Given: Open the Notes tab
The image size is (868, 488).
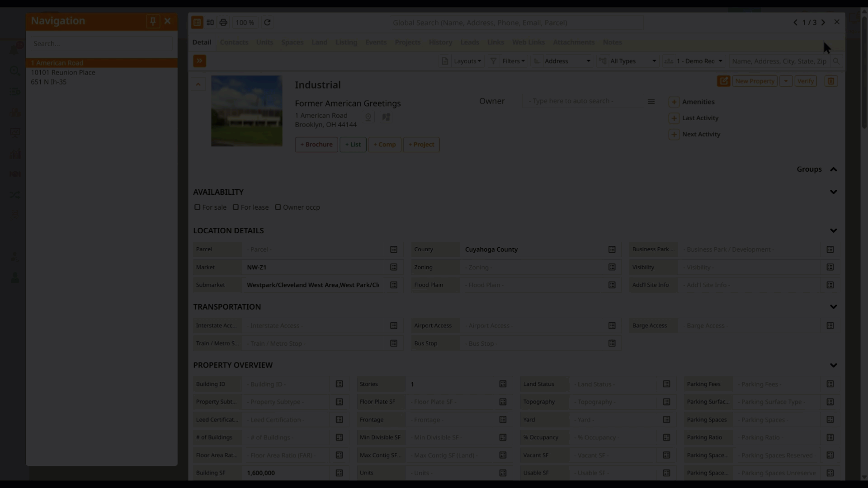Looking at the screenshot, I should (x=612, y=42).
